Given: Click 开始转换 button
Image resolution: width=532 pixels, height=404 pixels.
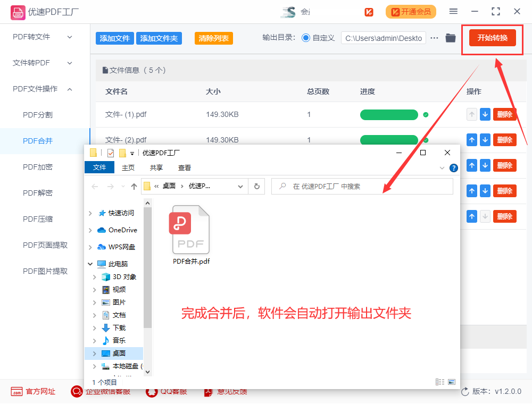Looking at the screenshot, I should point(493,38).
